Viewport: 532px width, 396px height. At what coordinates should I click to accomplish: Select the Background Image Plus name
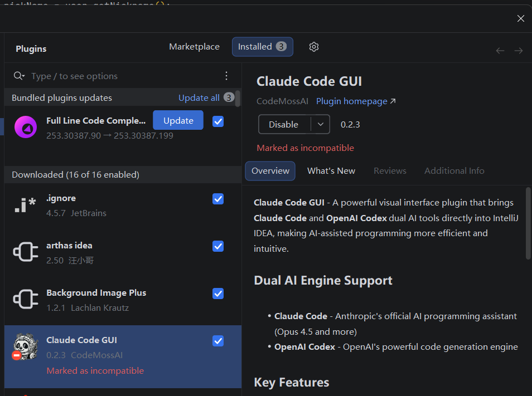pyautogui.click(x=96, y=292)
